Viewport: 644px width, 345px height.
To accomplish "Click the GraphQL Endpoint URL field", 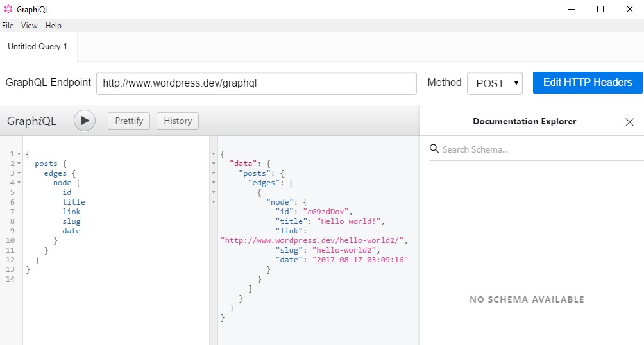I will [x=257, y=83].
